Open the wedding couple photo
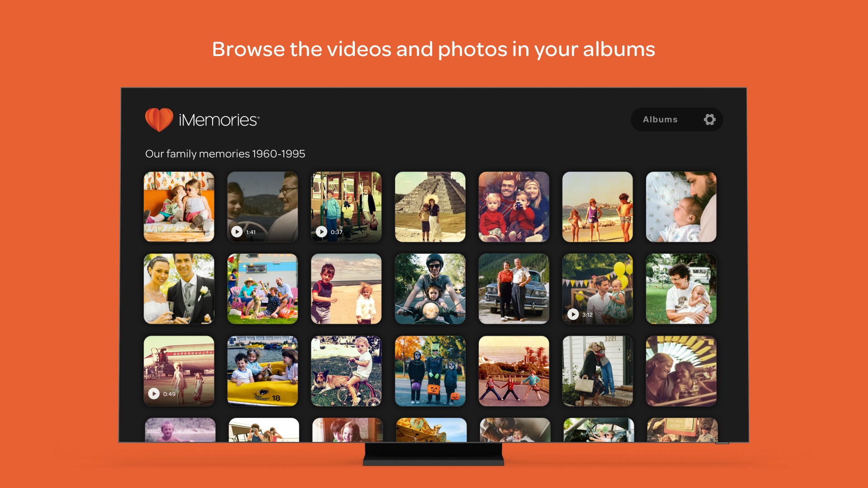Screen dimensions: 868x488 179,289
